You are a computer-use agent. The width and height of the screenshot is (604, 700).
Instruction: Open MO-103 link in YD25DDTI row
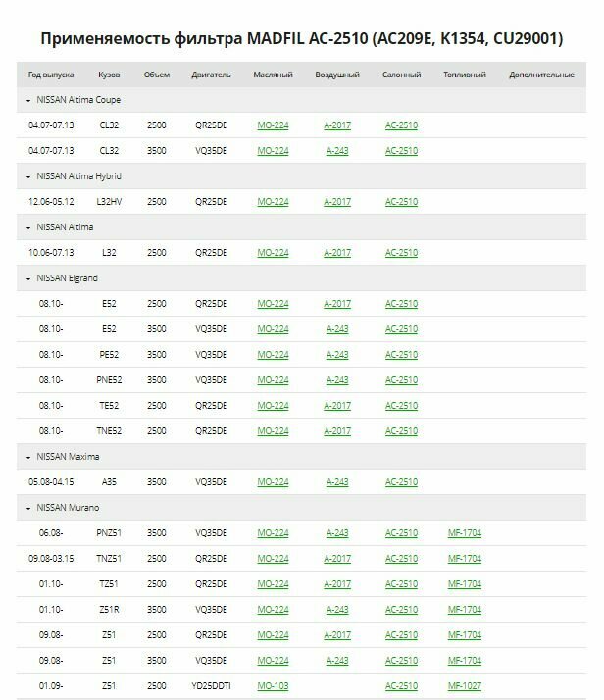pyautogui.click(x=273, y=685)
